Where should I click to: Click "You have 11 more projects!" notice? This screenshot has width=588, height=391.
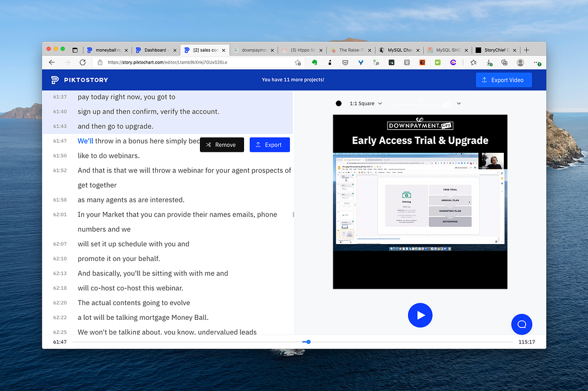coord(293,80)
